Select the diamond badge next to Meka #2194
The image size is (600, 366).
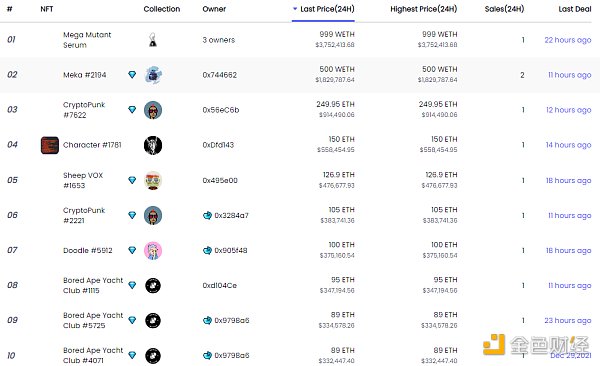[x=132, y=75]
